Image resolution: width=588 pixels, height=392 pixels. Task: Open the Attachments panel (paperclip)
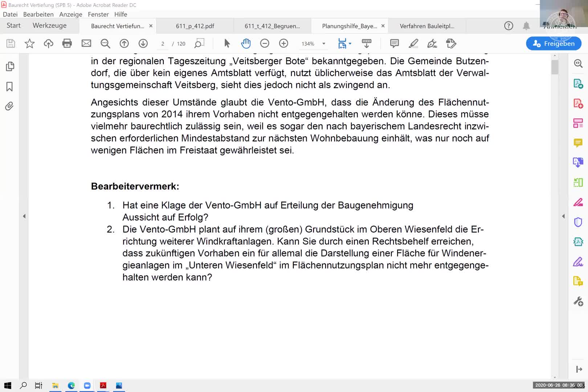click(9, 106)
